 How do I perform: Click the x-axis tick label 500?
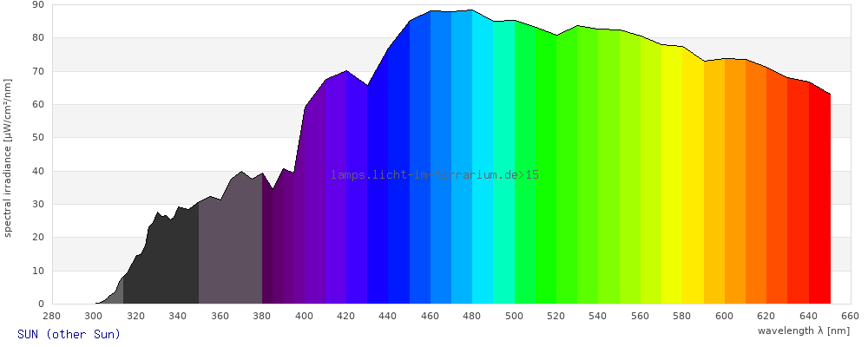point(514,316)
